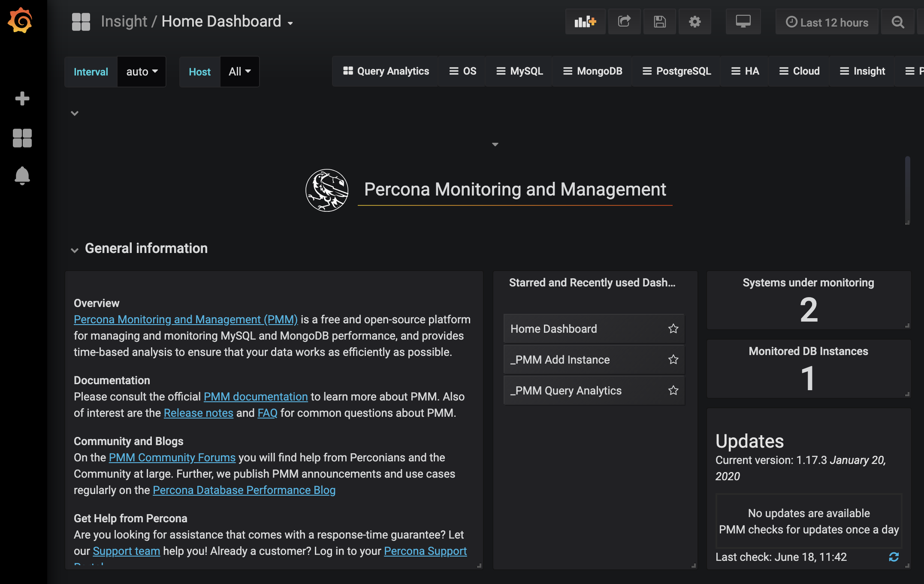
Task: Star the _PMM Query Analytics entry
Action: pyautogui.click(x=673, y=391)
